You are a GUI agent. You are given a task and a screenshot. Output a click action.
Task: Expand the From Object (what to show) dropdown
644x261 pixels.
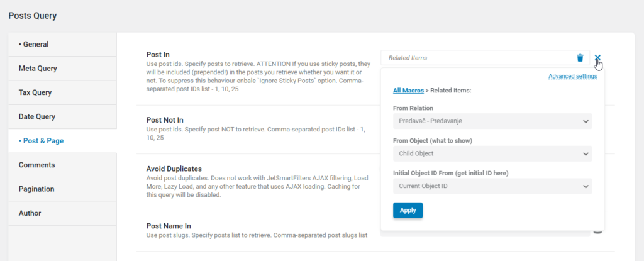[495, 153]
